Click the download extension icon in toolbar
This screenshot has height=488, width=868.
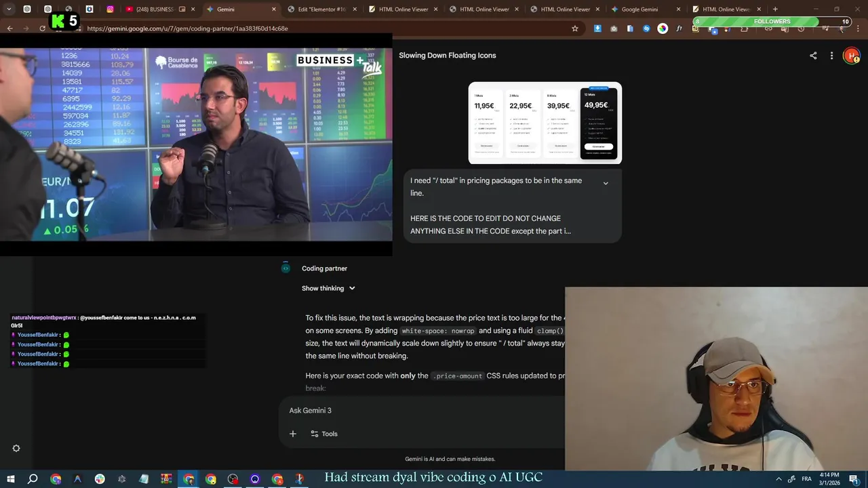tap(597, 28)
